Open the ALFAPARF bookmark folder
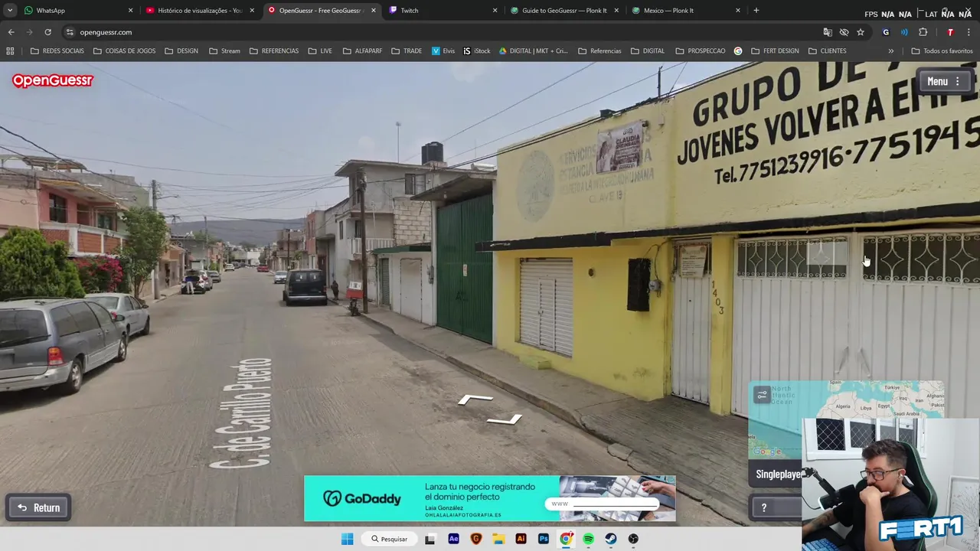Screen dimensions: 980x551 coord(362,51)
